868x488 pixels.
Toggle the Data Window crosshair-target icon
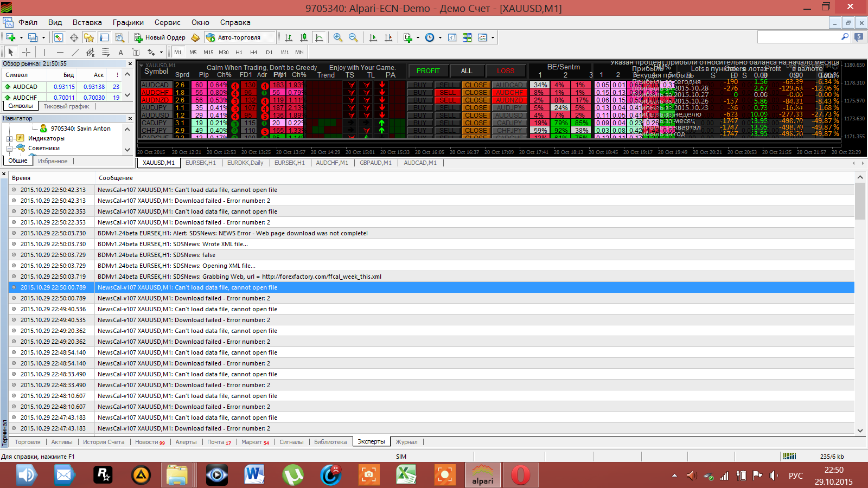(74, 37)
